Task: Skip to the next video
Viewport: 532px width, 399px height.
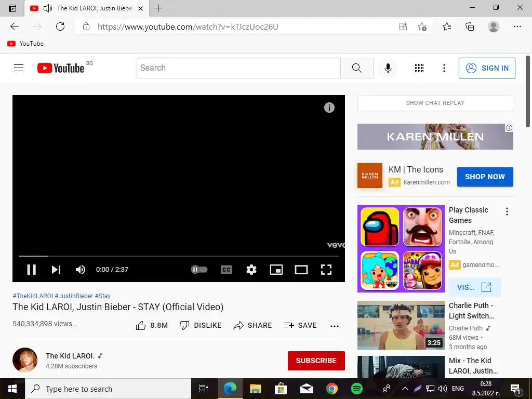Action: click(x=56, y=270)
